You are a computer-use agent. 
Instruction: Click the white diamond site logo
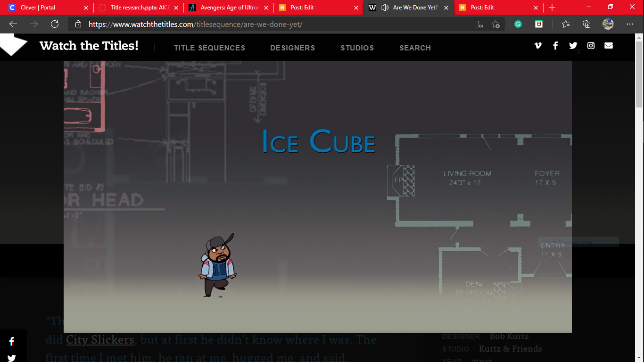pos(13,45)
